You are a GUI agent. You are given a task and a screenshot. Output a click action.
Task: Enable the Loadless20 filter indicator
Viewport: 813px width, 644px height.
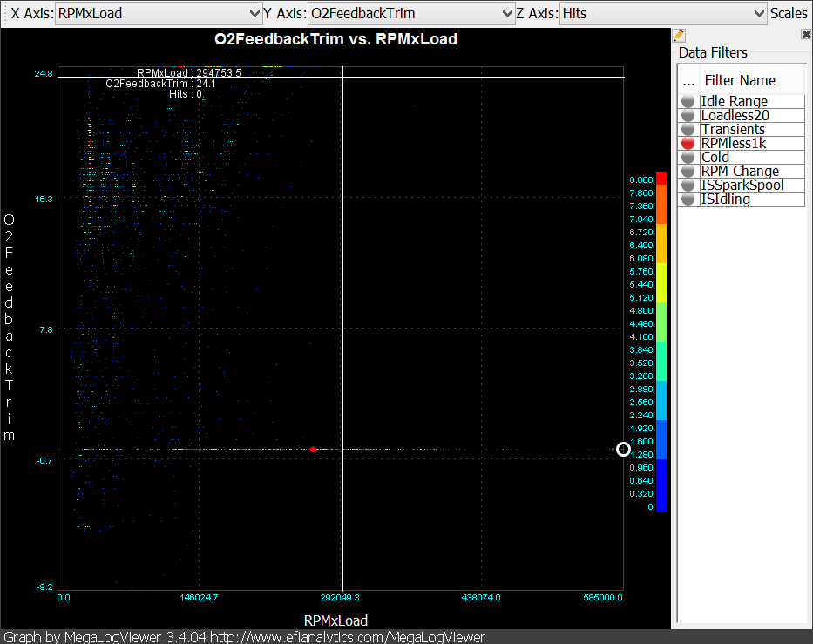point(688,116)
